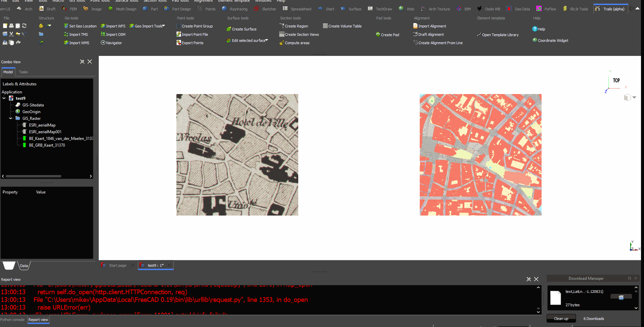Click Import WMS tool
This screenshot has width=644, height=327.
pyautogui.click(x=76, y=43)
